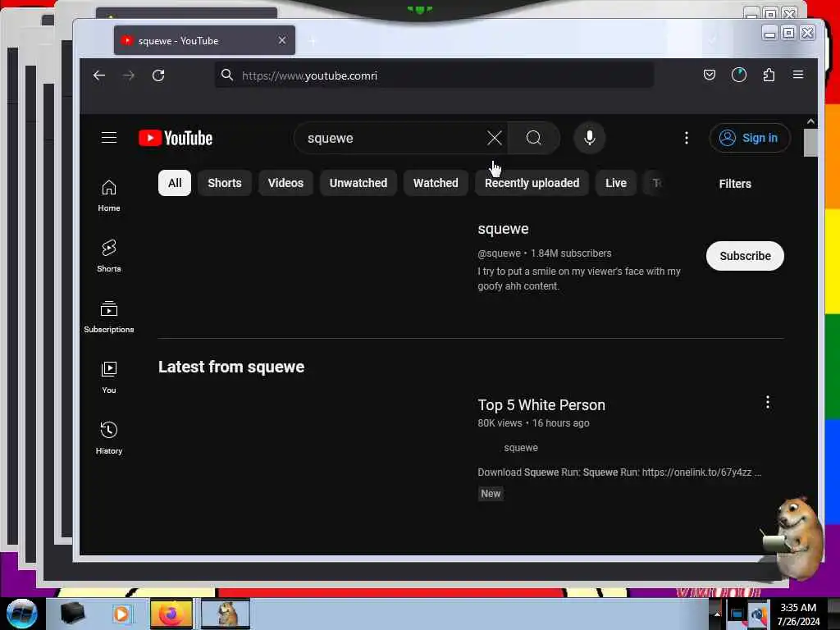Click the page scrollbar up arrow
The image size is (840, 630).
[810, 121]
